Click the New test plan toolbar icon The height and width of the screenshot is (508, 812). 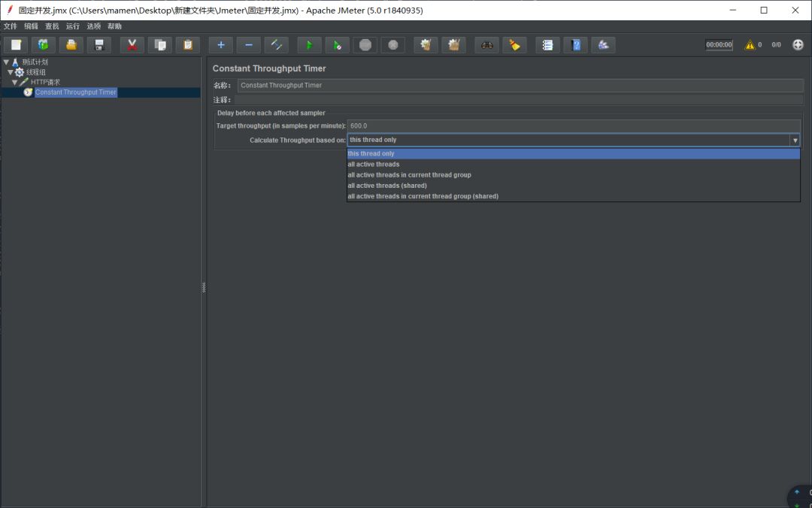click(x=16, y=45)
